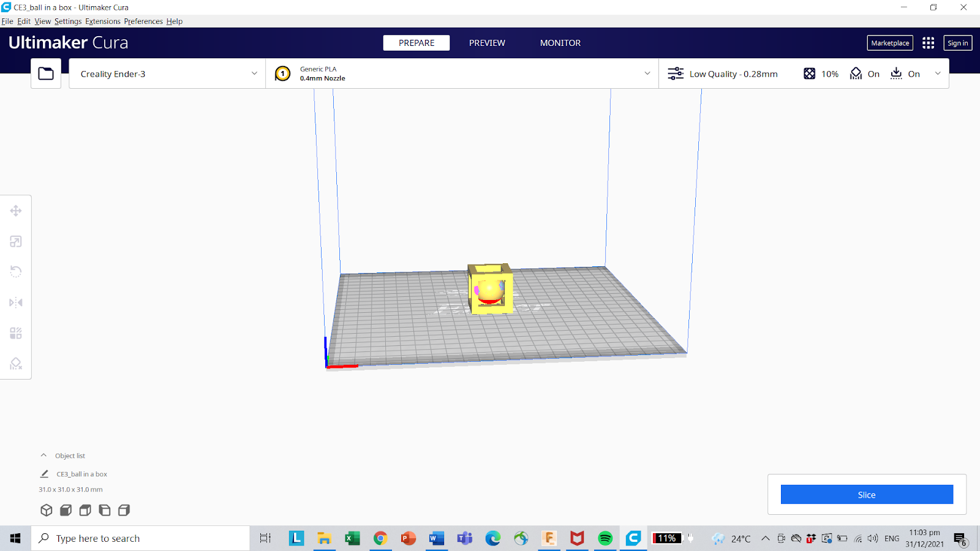Select the Mirror tool in left toolbar
Image resolution: width=980 pixels, height=551 pixels.
16,302
